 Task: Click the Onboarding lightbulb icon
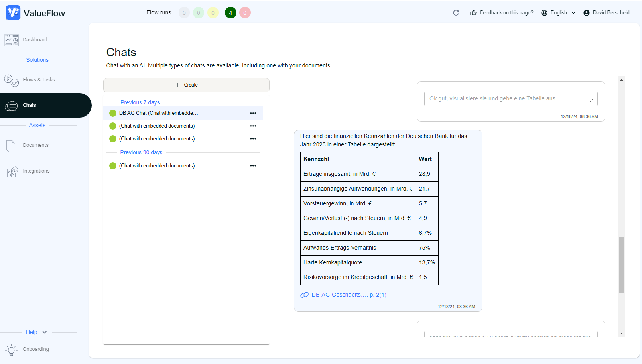point(11,350)
